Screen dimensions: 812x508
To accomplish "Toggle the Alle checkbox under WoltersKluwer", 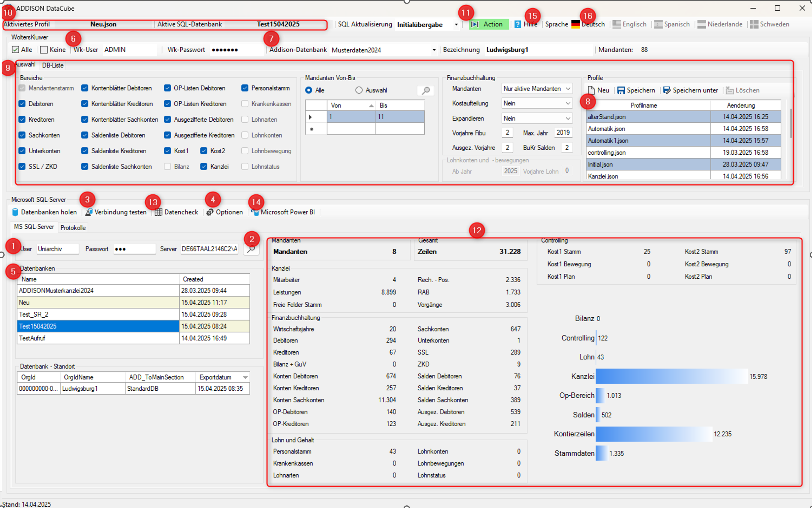I will pyautogui.click(x=16, y=50).
